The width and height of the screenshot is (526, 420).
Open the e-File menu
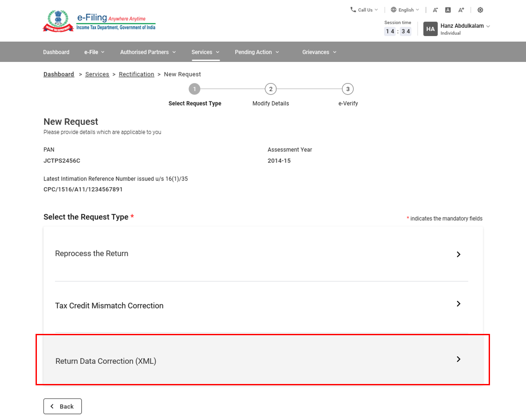pos(94,52)
